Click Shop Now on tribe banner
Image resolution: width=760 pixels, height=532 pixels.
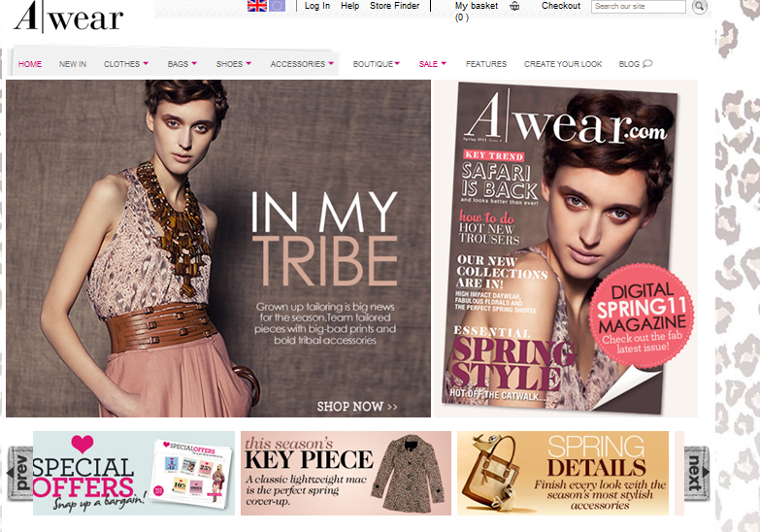coord(357,407)
